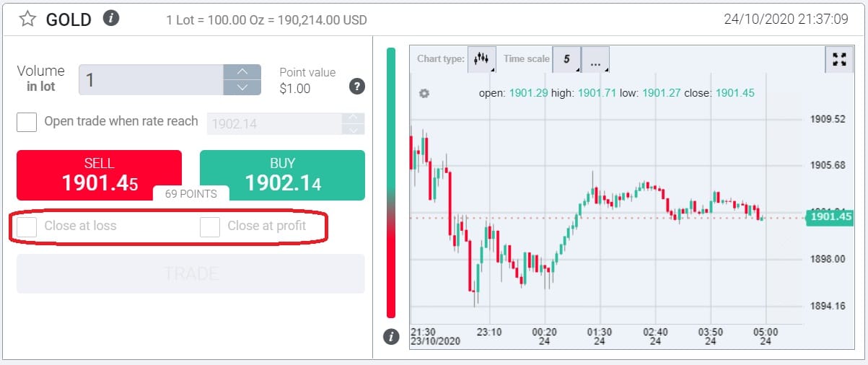Click the grayed-out TRADE button
This screenshot has width=868, height=365.
coord(190,274)
